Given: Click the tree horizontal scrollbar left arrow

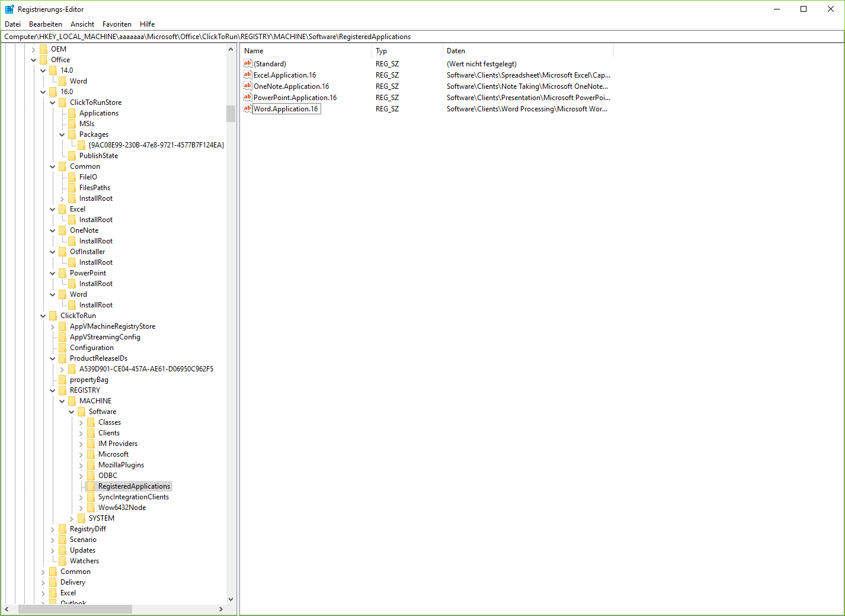Looking at the screenshot, I should point(7,609).
